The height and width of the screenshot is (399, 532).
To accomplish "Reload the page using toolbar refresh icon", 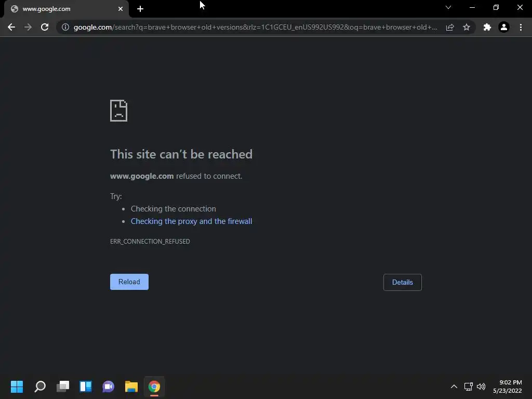I will coord(45,27).
